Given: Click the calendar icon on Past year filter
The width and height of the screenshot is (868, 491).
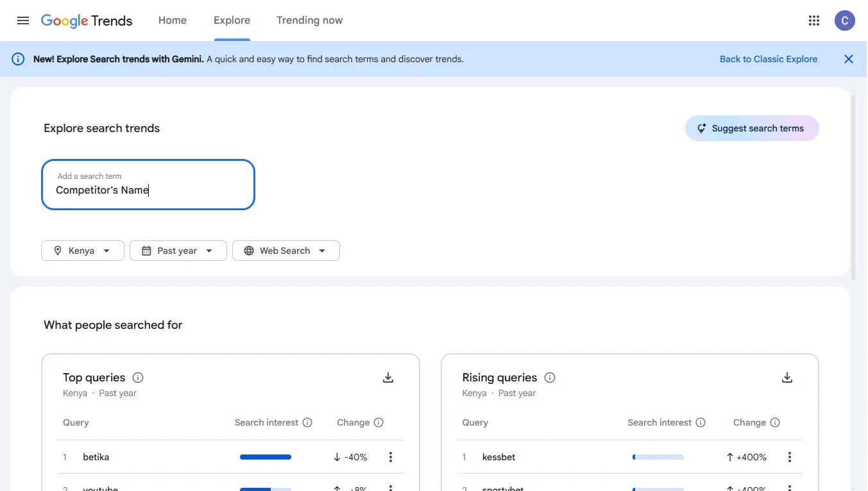Looking at the screenshot, I should pyautogui.click(x=146, y=251).
